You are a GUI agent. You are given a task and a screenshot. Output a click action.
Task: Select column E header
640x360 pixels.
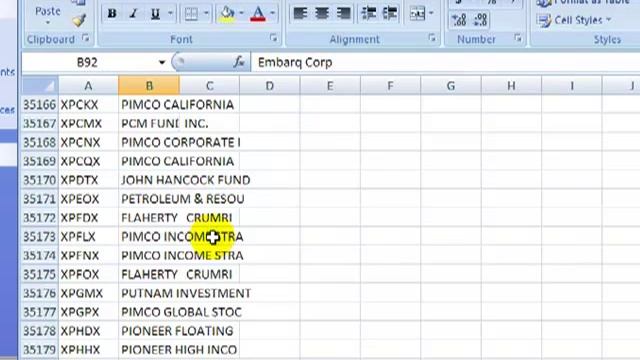[x=330, y=86]
